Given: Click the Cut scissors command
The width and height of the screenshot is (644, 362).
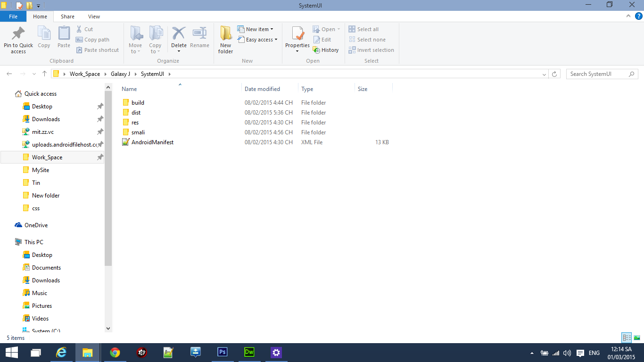Looking at the screenshot, I should pyautogui.click(x=84, y=29).
